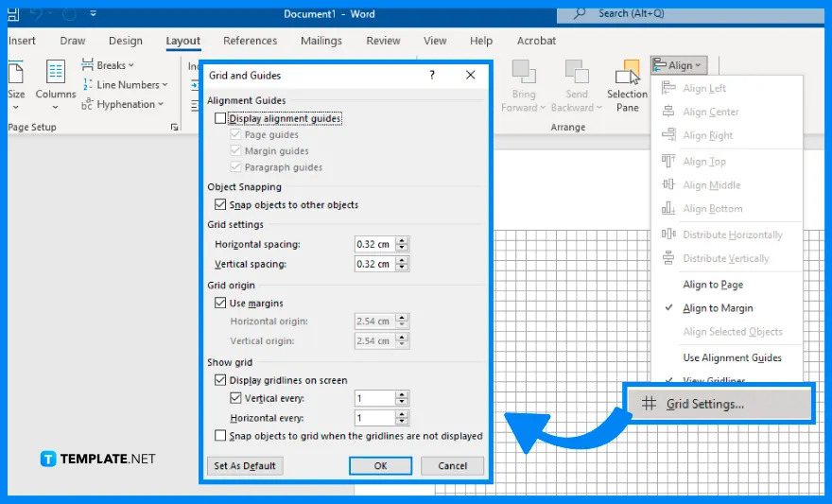
Task: Click Set As Default button
Action: (x=245, y=466)
